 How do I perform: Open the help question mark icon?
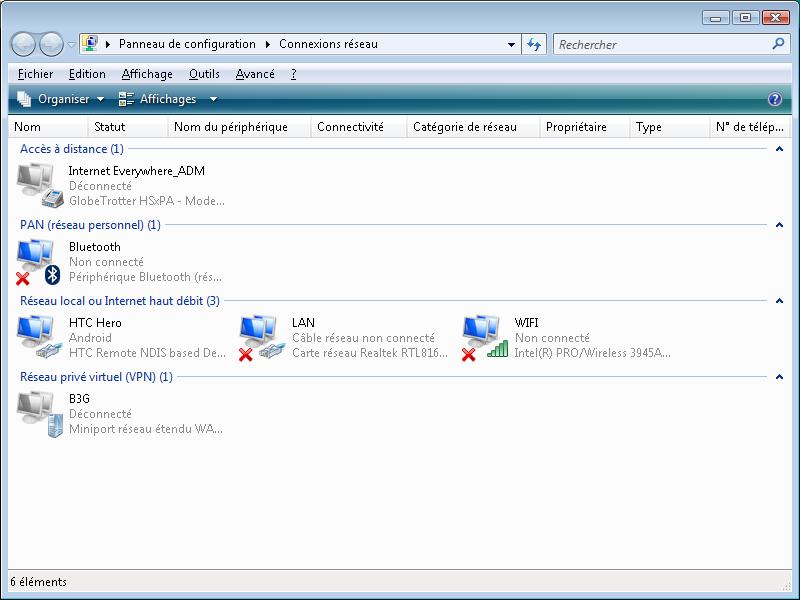(774, 99)
